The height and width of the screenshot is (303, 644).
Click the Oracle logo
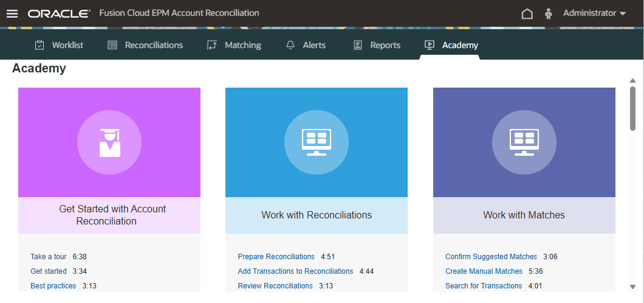click(59, 13)
